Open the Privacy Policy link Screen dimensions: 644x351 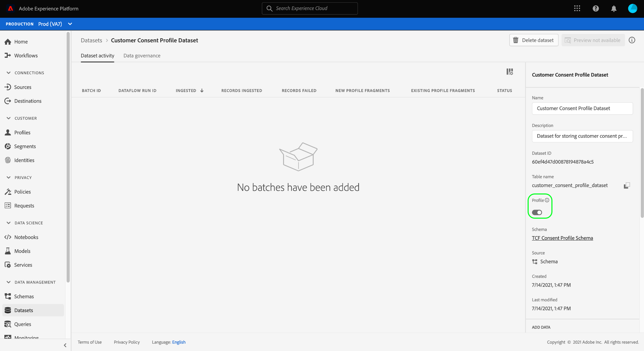coord(127,342)
